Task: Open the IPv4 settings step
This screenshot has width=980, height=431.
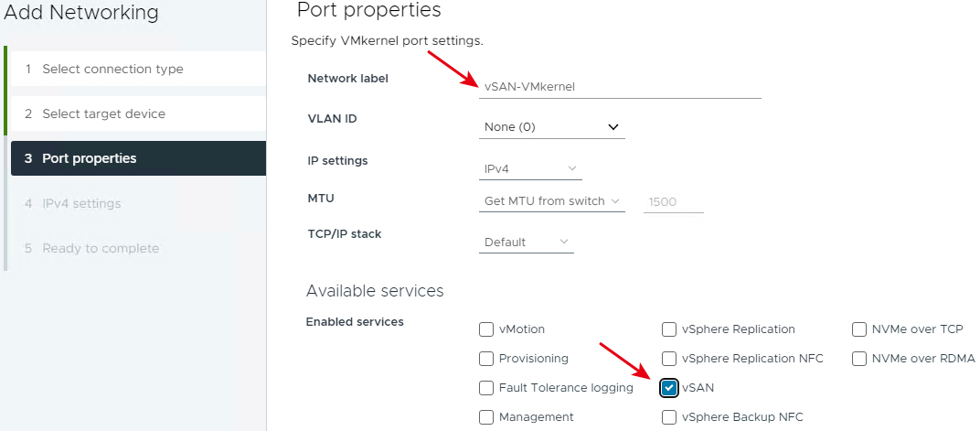Action: pyautogui.click(x=80, y=203)
